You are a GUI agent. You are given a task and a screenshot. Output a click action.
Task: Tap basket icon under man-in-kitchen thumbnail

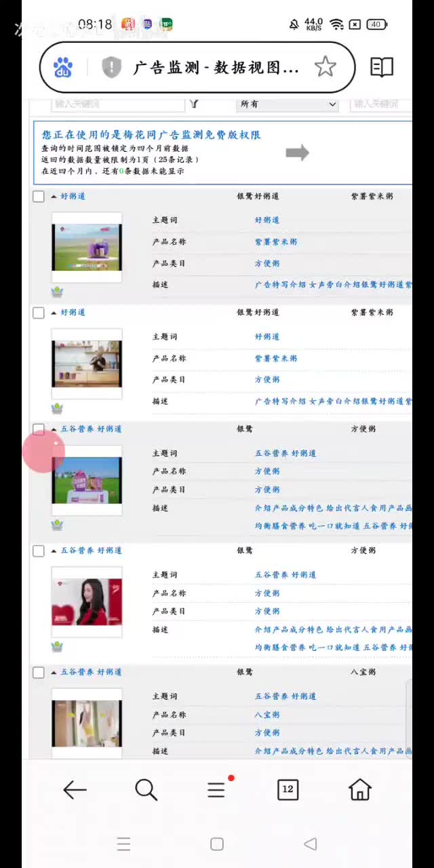[57, 408]
